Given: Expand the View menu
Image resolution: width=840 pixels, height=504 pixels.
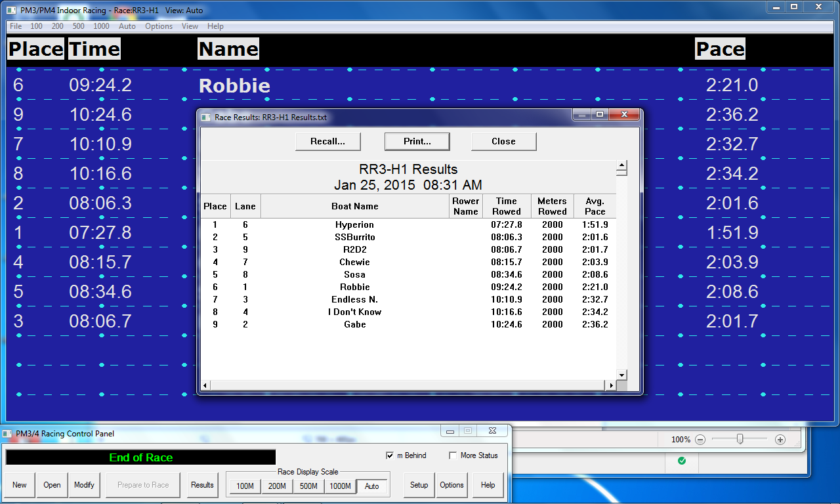Looking at the screenshot, I should (190, 26).
